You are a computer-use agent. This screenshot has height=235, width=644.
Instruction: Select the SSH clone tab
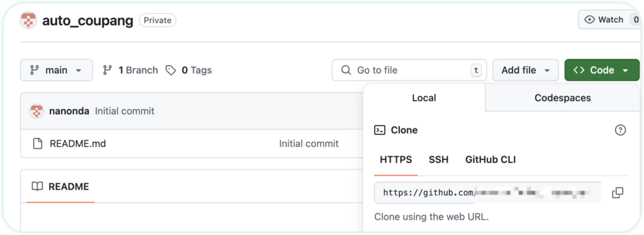point(438,159)
